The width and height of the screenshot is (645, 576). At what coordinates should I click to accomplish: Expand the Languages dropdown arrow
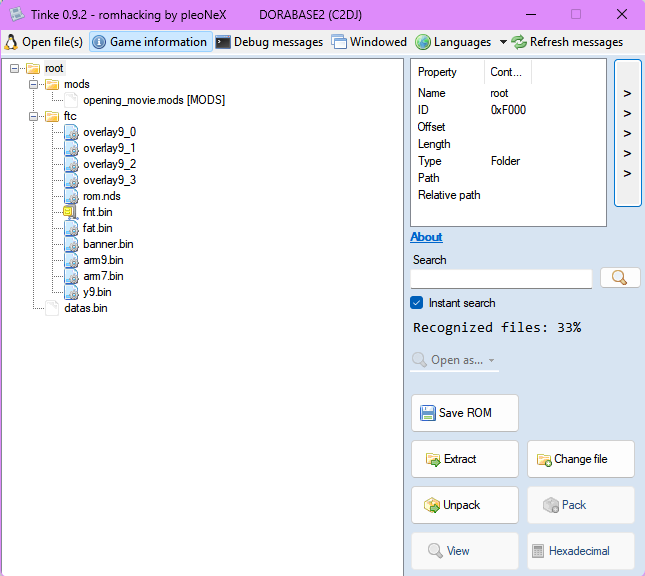[503, 42]
